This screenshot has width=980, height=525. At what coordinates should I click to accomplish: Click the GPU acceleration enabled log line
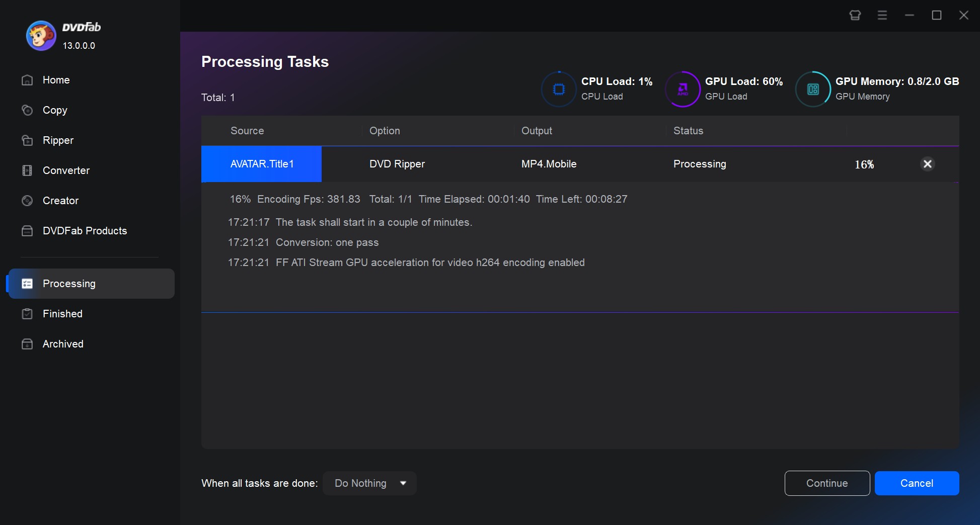[406, 262]
